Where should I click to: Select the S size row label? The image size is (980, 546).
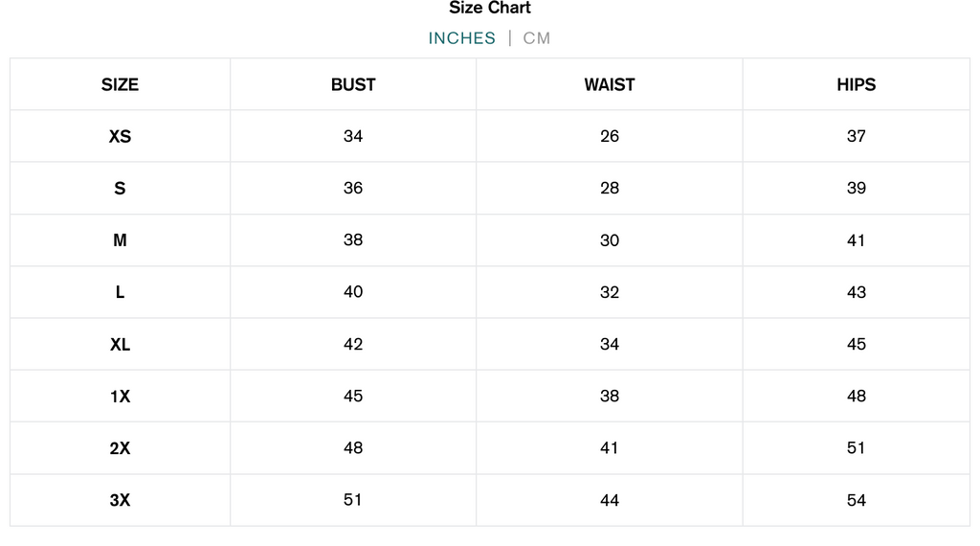(x=120, y=189)
